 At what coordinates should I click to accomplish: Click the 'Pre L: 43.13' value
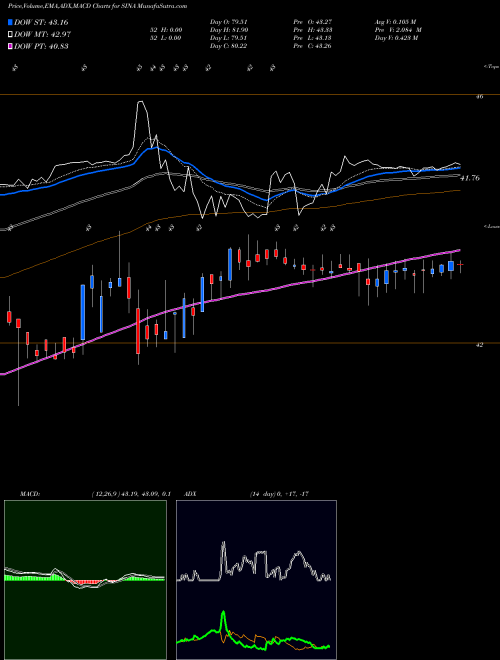pyautogui.click(x=313, y=38)
